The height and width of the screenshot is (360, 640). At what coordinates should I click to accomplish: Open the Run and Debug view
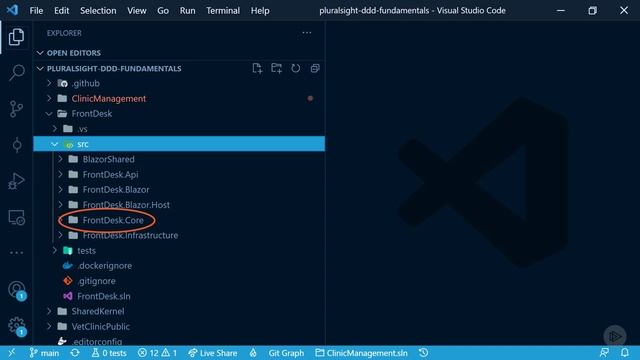16,181
